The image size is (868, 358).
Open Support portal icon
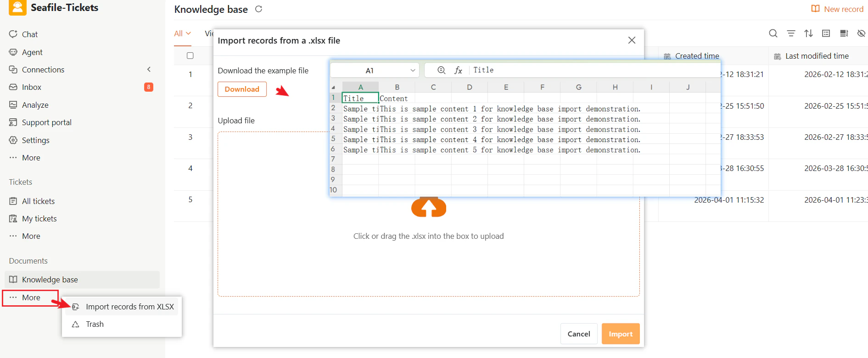[x=13, y=122]
